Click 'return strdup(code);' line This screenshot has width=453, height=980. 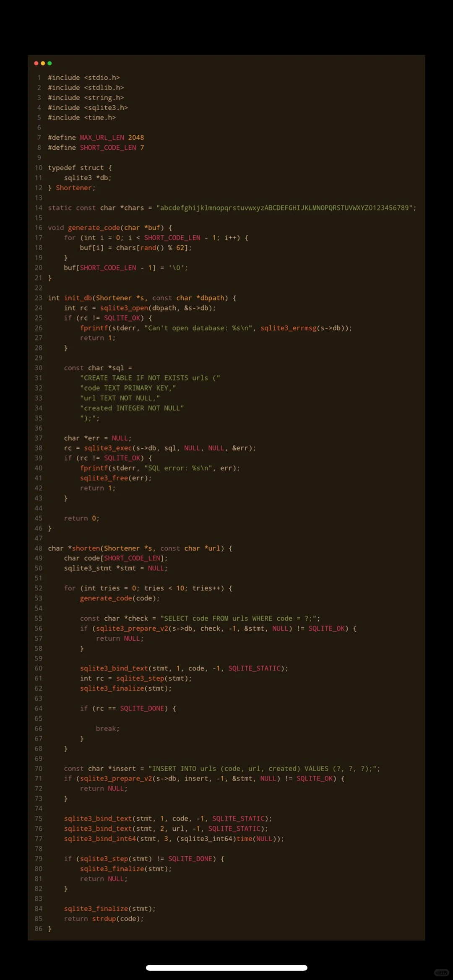[x=104, y=920]
